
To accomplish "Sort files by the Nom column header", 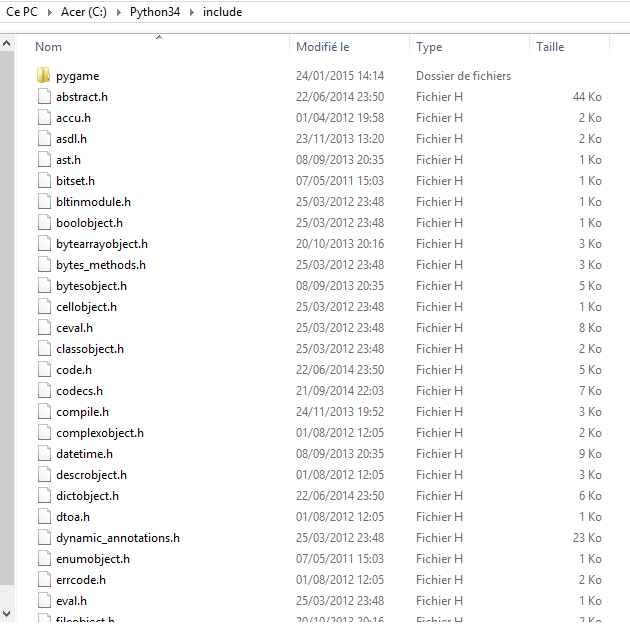I will [x=49, y=47].
